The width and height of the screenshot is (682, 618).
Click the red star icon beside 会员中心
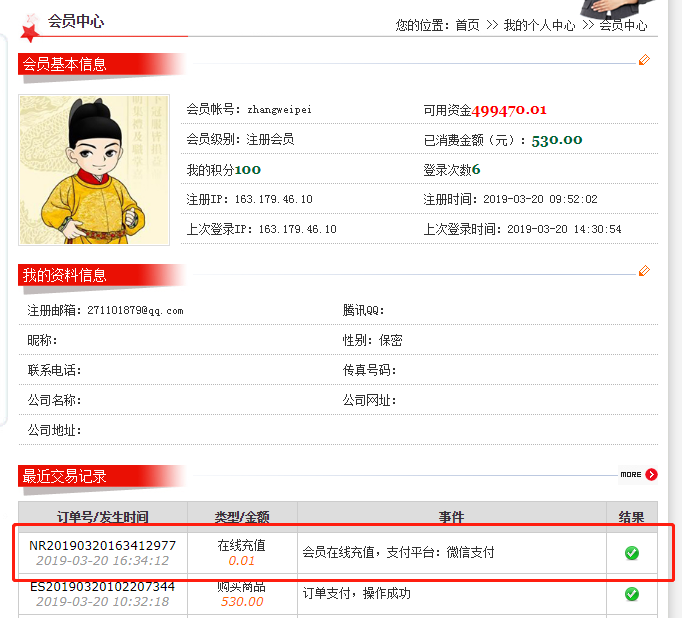click(30, 33)
